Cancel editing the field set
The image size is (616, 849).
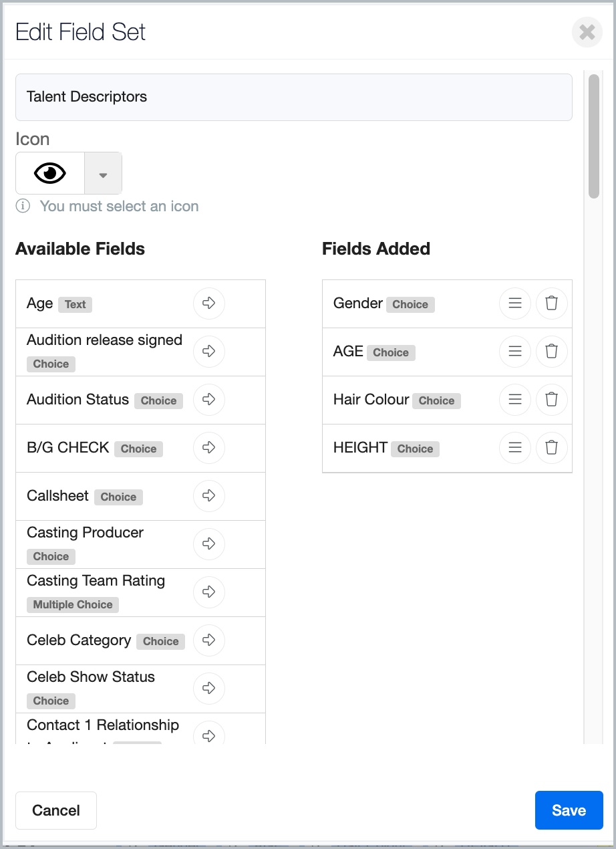pyautogui.click(x=56, y=810)
